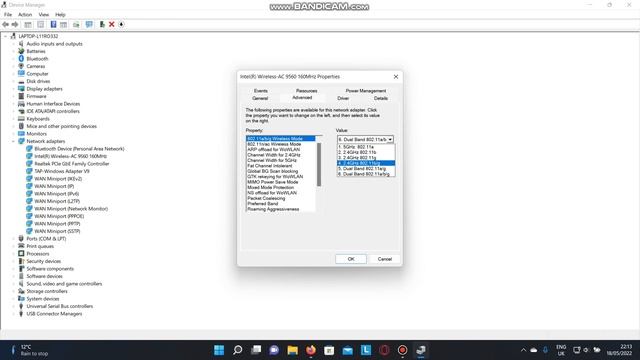Expand the Audio inputs and outputs category
640x360 pixels.
click(x=13, y=44)
